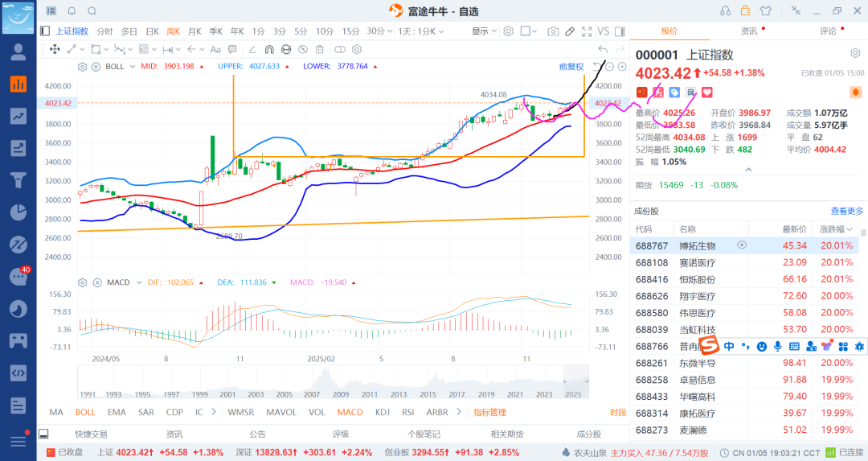This screenshot has height=461, width=868.
Task: Click the search magnifier in title bar
Action: click(92, 11)
